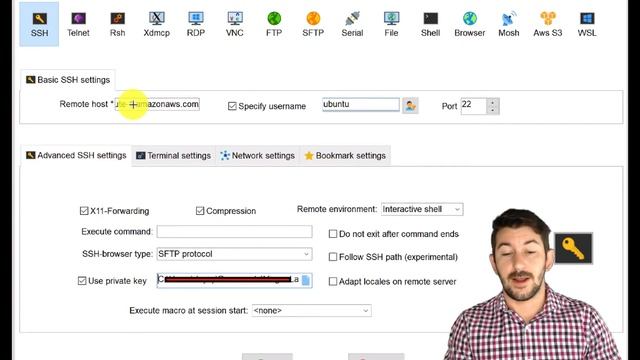
Task: Uncheck the Compression option
Action: (200, 211)
